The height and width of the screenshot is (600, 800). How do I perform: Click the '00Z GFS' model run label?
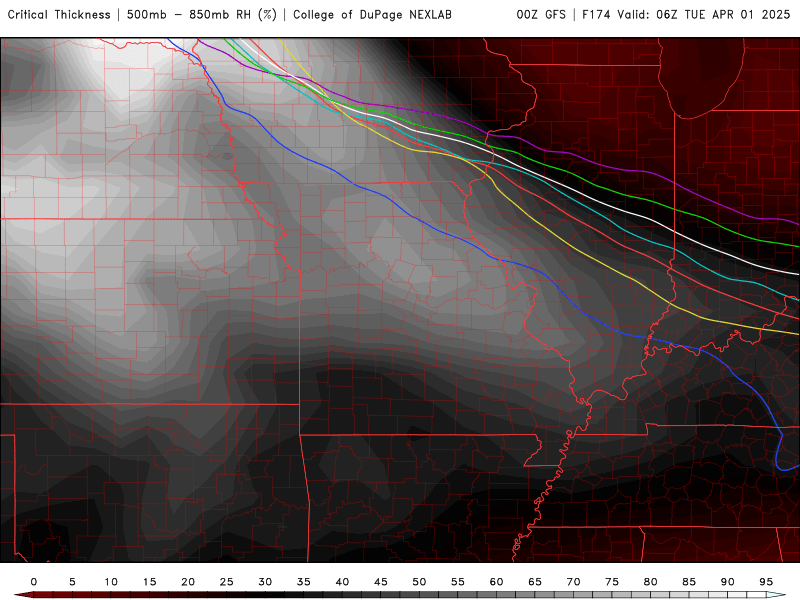coord(541,15)
